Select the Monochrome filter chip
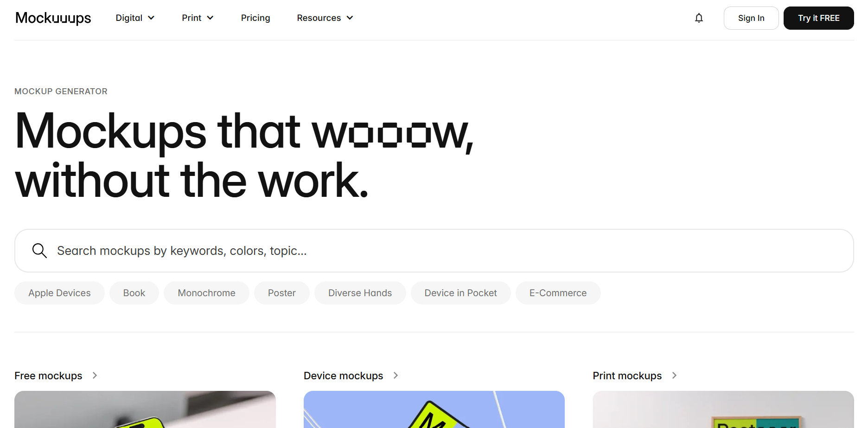This screenshot has height=428, width=868. tap(206, 293)
